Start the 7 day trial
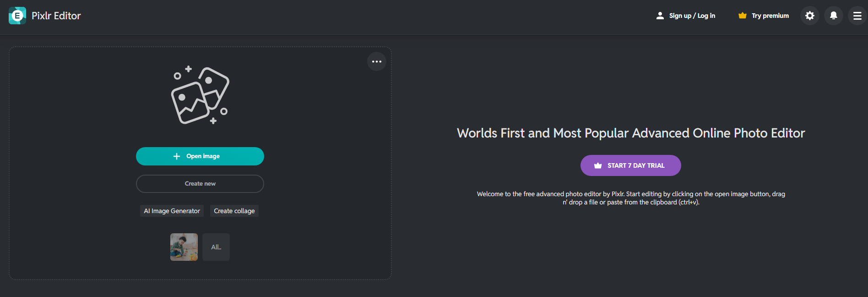Screen dimensions: 868x297 coord(631,165)
